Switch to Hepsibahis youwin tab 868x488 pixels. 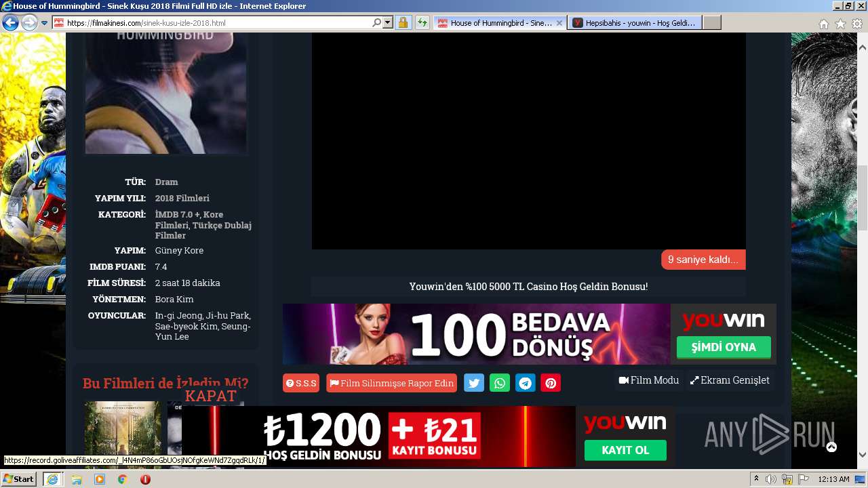tap(635, 22)
